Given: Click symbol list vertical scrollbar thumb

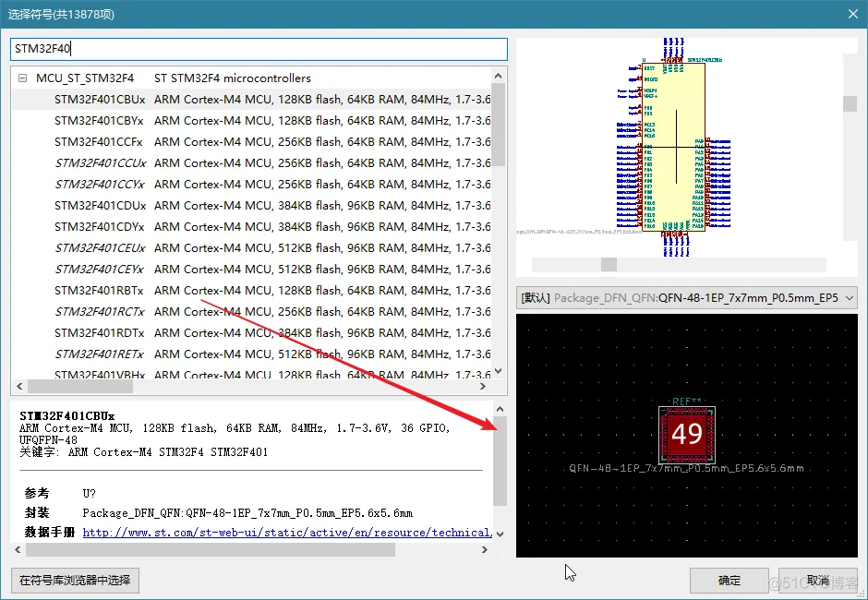Looking at the screenshot, I should [x=499, y=125].
